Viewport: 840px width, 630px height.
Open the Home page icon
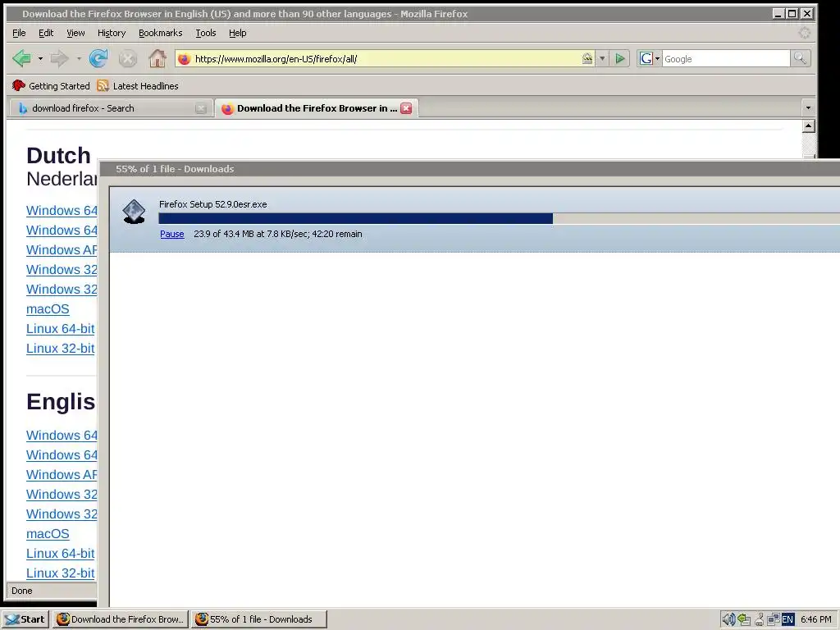(x=157, y=58)
